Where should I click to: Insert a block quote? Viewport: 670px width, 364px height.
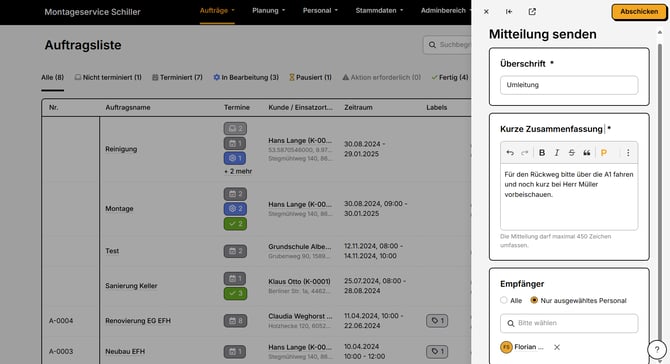(x=587, y=153)
